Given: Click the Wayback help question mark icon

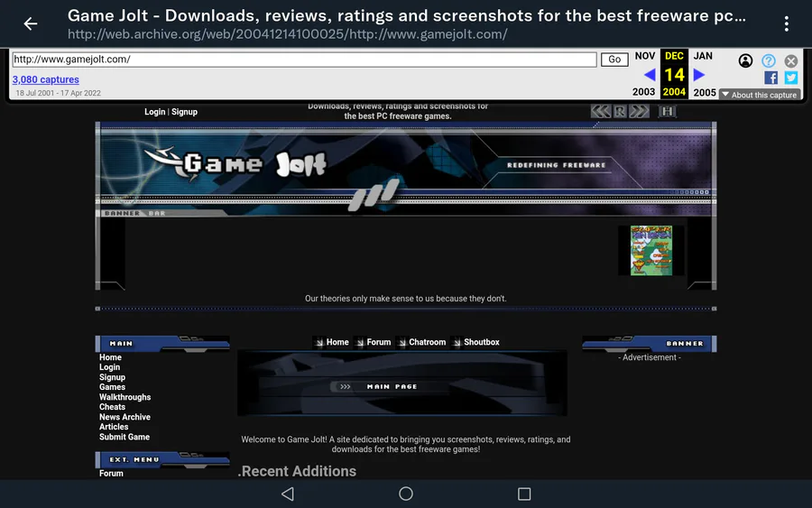Looking at the screenshot, I should (x=769, y=61).
